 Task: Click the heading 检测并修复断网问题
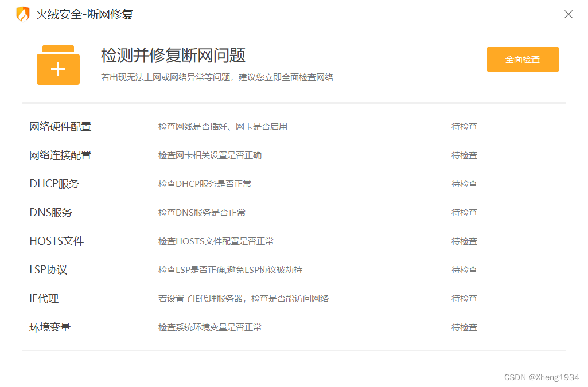(173, 56)
